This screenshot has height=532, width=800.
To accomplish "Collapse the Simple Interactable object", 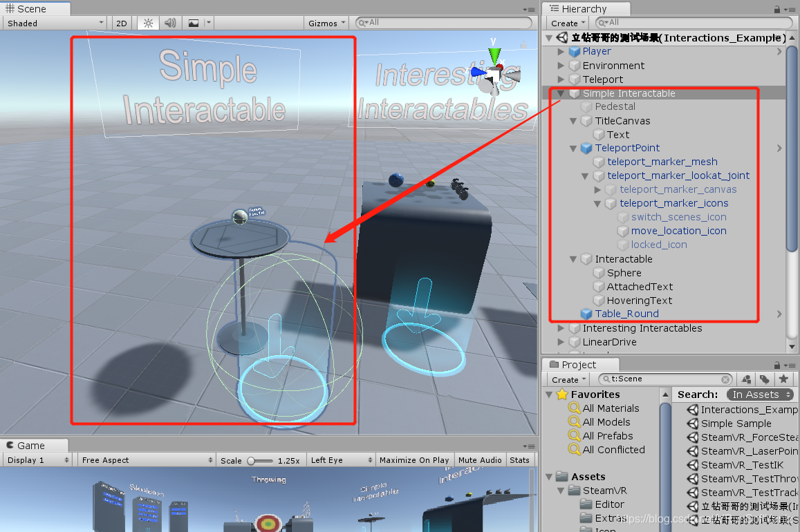I will tap(561, 93).
